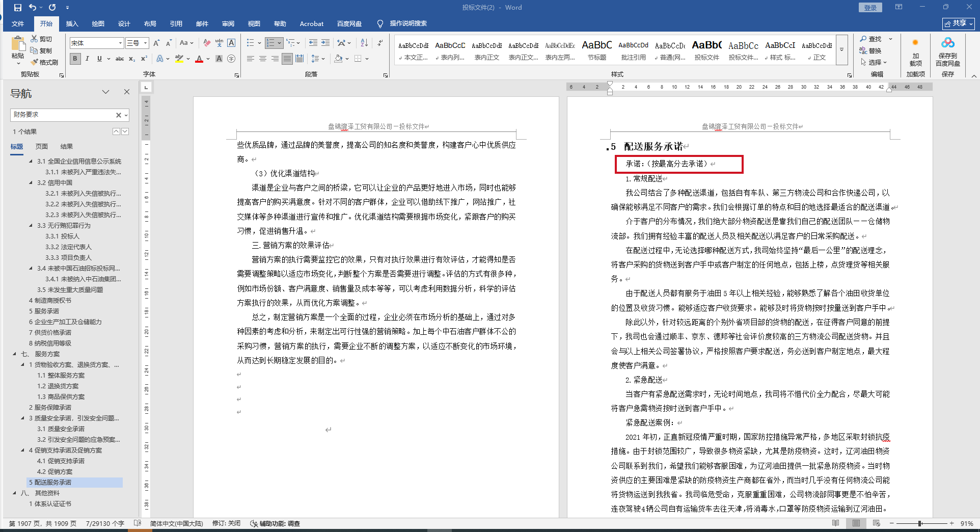Open the font size dropdown 三号
The height and width of the screenshot is (532, 980).
(137, 43)
